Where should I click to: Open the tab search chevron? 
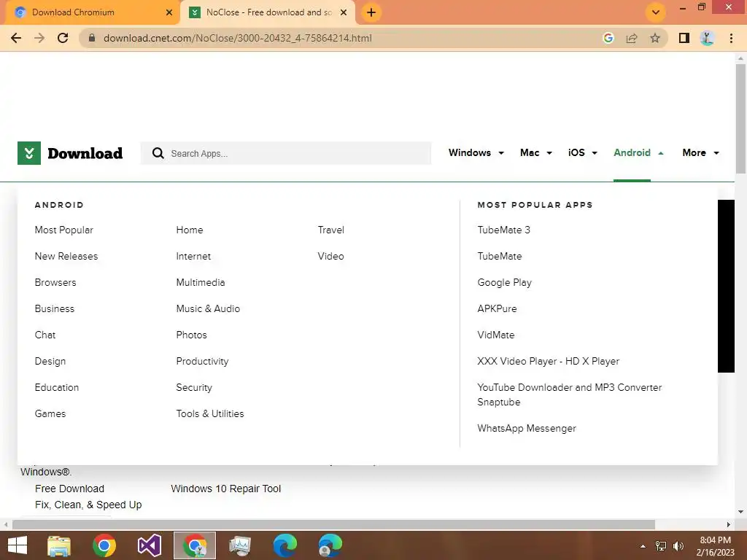coord(656,12)
